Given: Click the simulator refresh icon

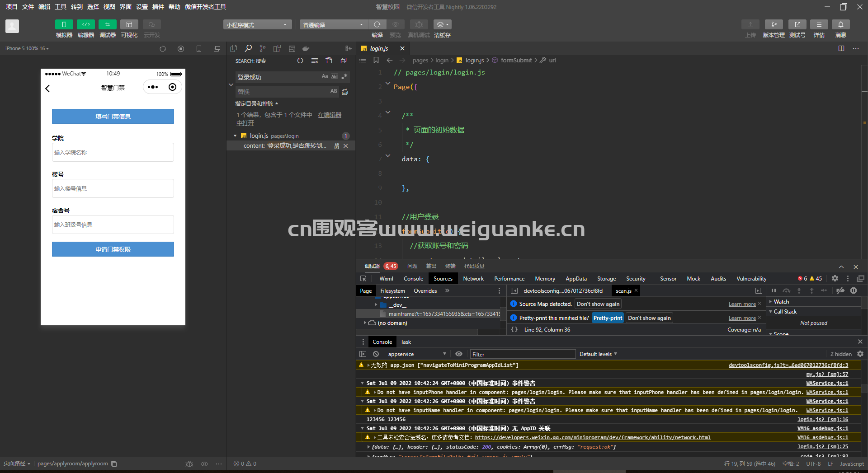Looking at the screenshot, I should coord(163,49).
